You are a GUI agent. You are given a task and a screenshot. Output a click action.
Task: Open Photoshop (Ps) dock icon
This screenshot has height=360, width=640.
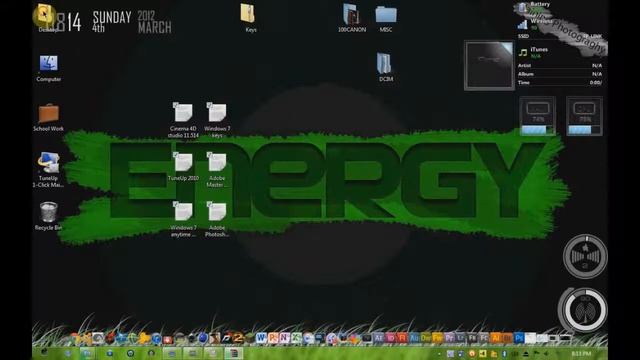[x=519, y=338]
